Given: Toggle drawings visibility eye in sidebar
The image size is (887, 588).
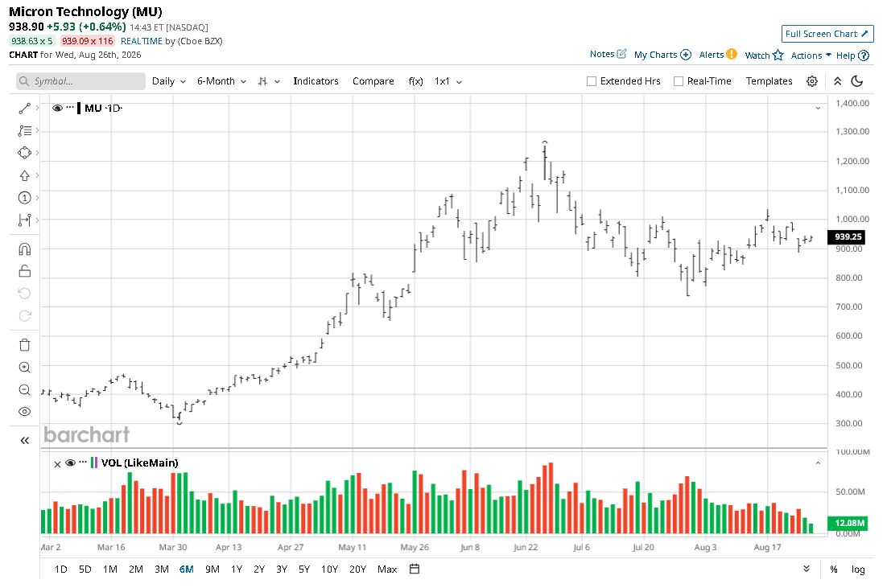Looking at the screenshot, I should click(24, 412).
